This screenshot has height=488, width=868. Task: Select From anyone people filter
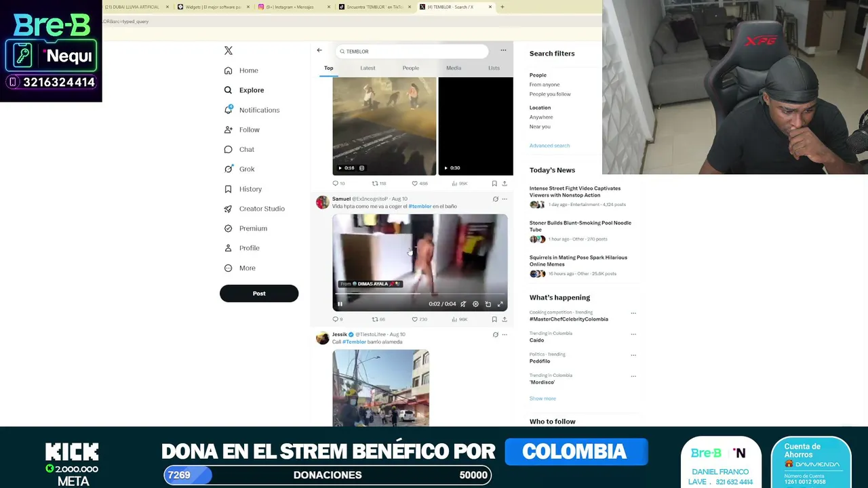545,85
